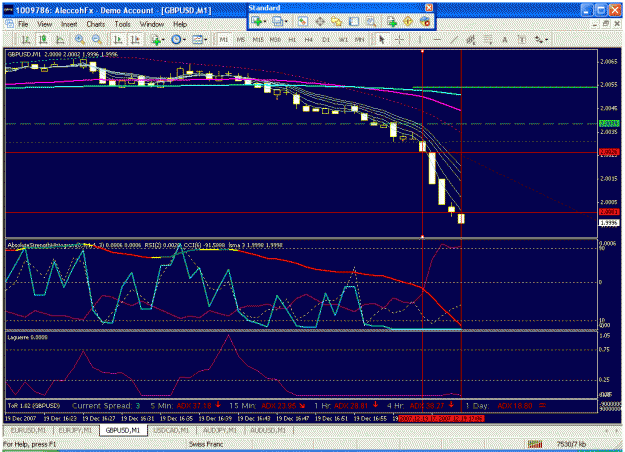Draw a Vertical Line tool
Viewport: 625px width, 452px height.
pos(419,39)
